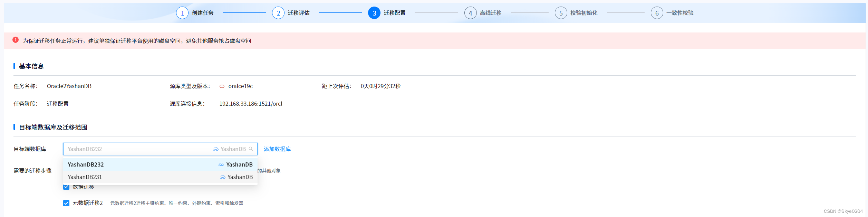868x217 pixels.
Task: Click the 源库类型及版本 label
Action: pos(190,86)
